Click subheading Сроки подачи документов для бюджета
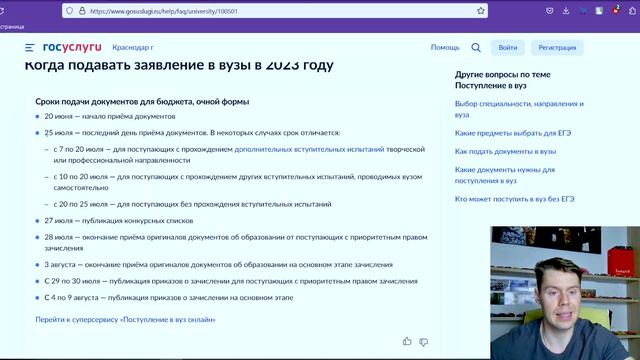This screenshot has height=360, width=640. click(x=142, y=102)
